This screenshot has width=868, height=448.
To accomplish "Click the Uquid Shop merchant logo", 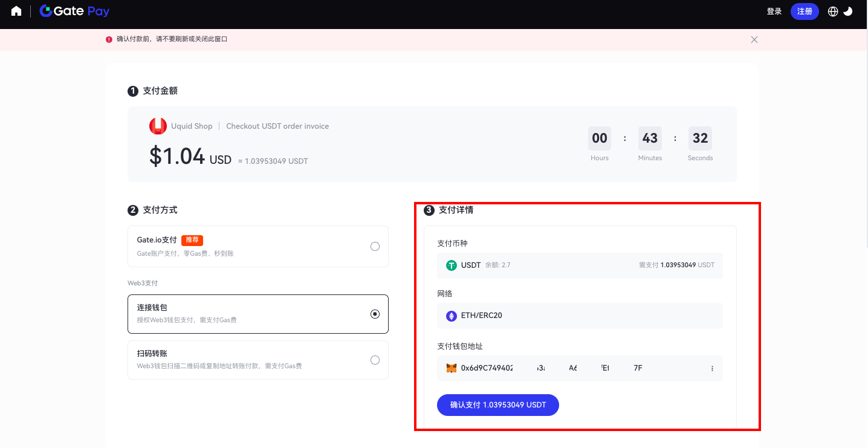I will (158, 126).
